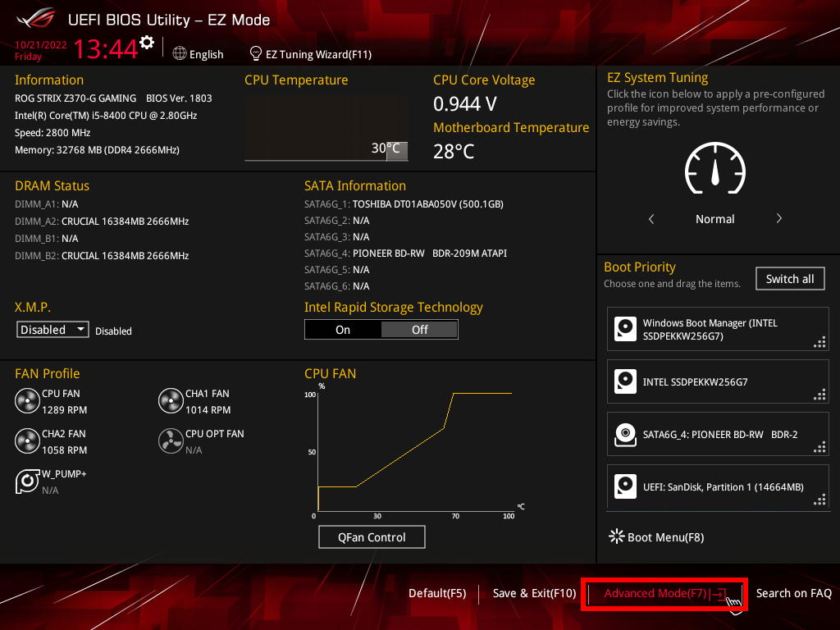Viewport: 840px width, 630px height.
Task: Click the CPU FAN curve graph
Action: click(x=415, y=451)
